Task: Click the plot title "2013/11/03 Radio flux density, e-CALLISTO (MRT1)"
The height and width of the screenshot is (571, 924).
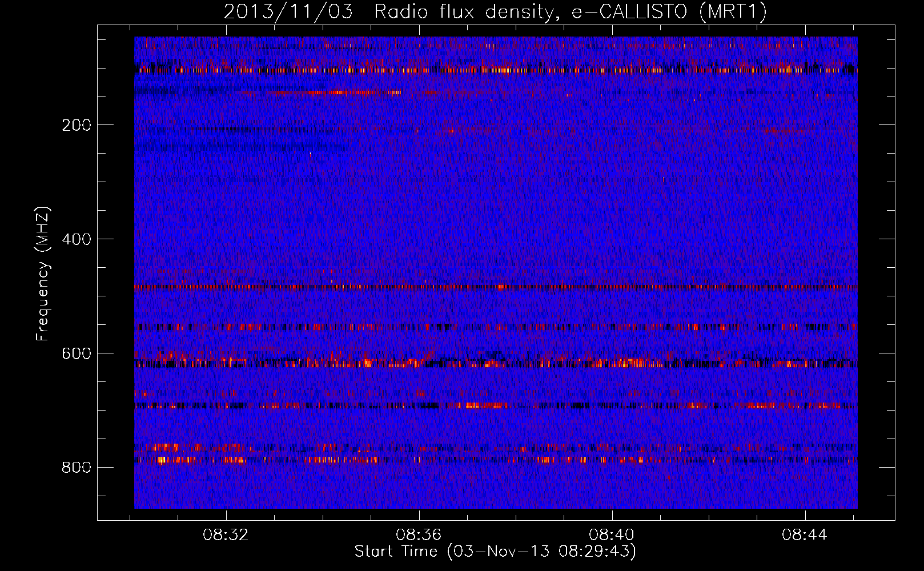Action: coord(495,12)
